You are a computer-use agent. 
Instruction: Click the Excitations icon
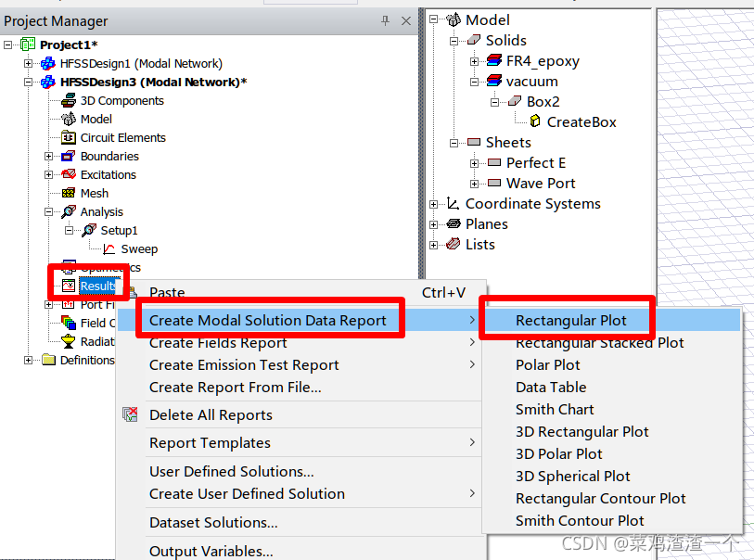click(69, 175)
